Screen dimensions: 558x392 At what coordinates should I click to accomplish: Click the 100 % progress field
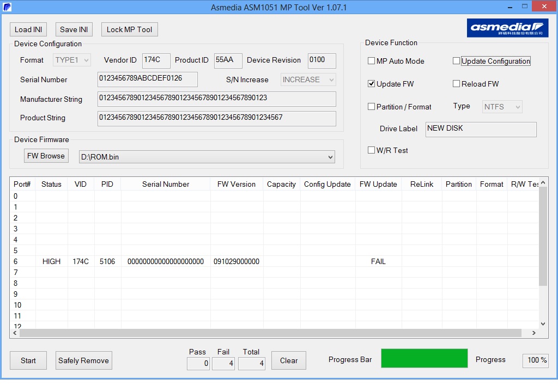(x=535, y=360)
